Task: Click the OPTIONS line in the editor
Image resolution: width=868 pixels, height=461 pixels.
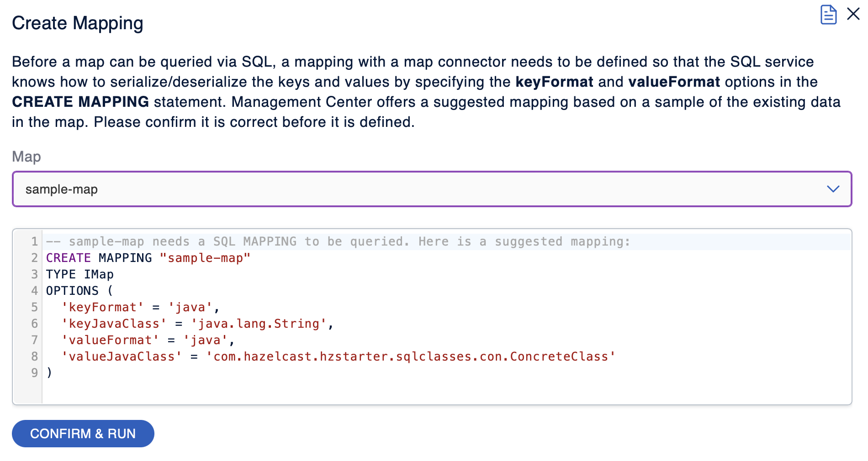Action: (79, 290)
